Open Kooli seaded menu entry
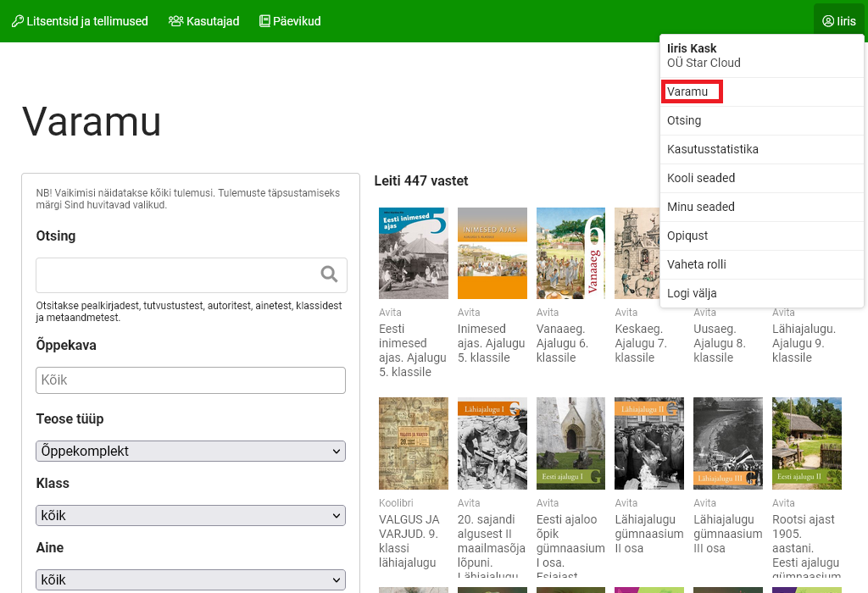 pyautogui.click(x=701, y=178)
